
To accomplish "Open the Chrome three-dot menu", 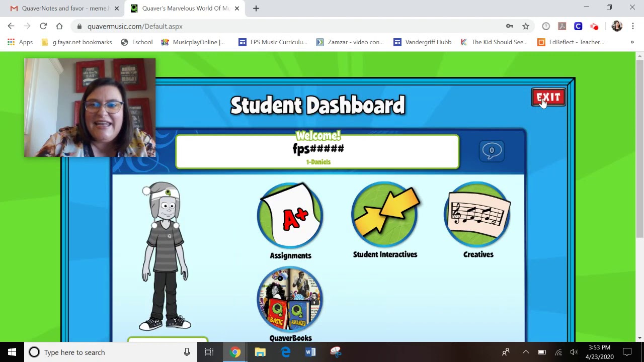I will click(x=632, y=26).
